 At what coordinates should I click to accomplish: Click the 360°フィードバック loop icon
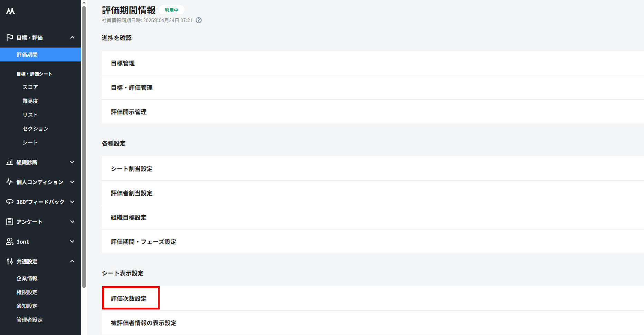tap(9, 202)
